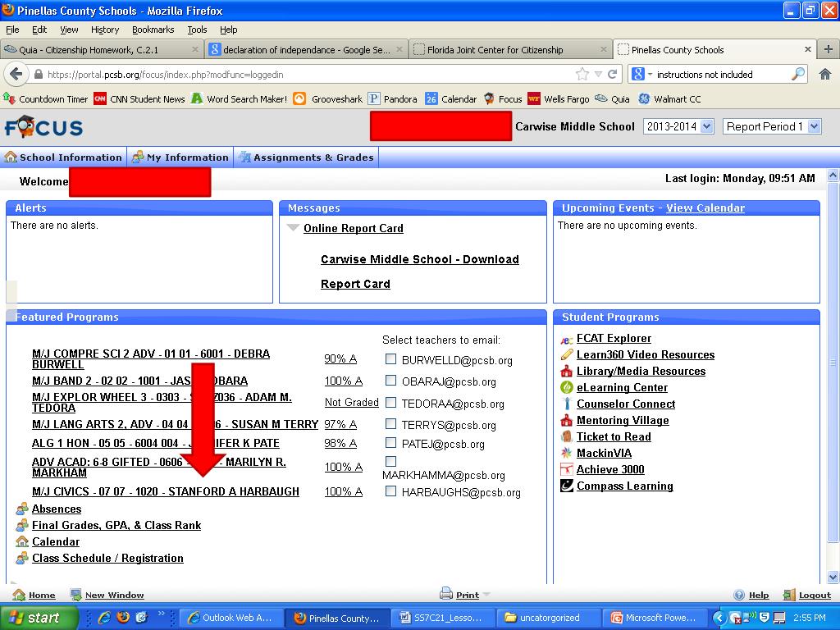This screenshot has width=840, height=630.
Task: Open Final Grades, GPA, & Class Rank
Action: click(116, 525)
